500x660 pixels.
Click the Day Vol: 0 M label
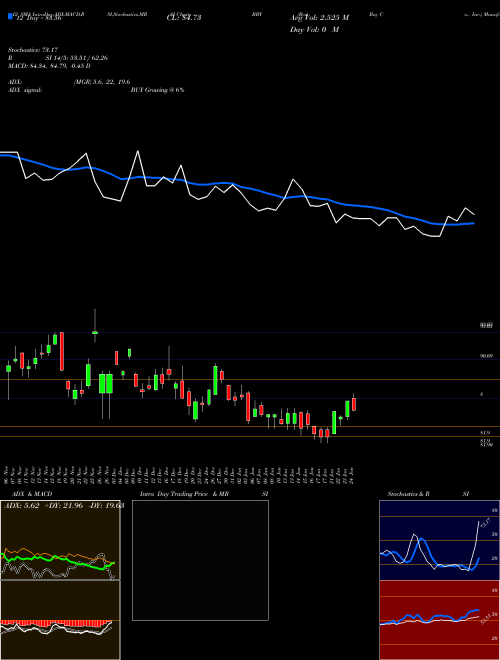tap(314, 29)
